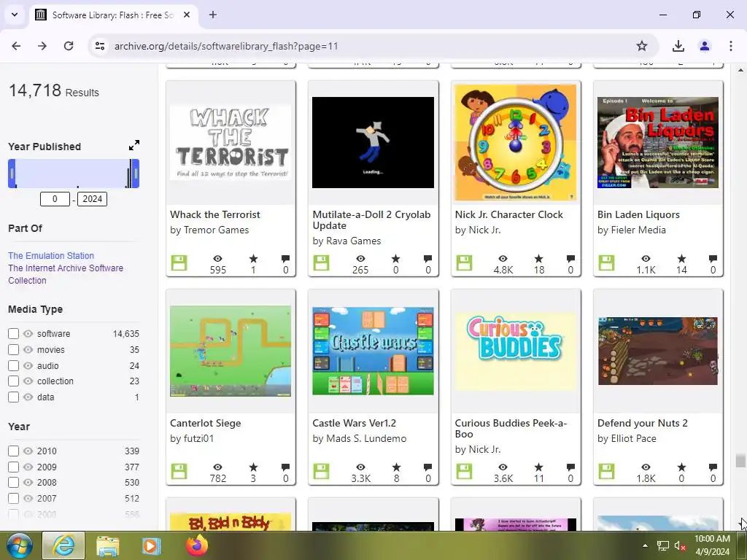Open the tab search dropdown arrow
Viewport: 747px width, 560px height.
[x=15, y=15]
